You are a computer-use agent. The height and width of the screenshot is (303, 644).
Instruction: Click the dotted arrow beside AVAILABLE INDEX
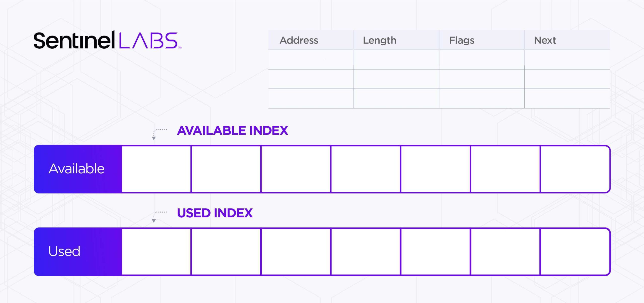158,133
